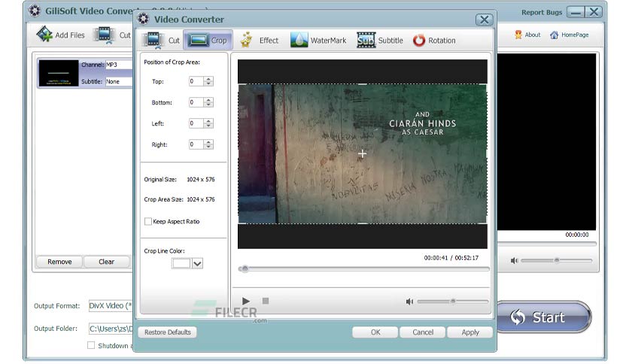
Task: Switch to the Rotation tab
Action: 434,40
